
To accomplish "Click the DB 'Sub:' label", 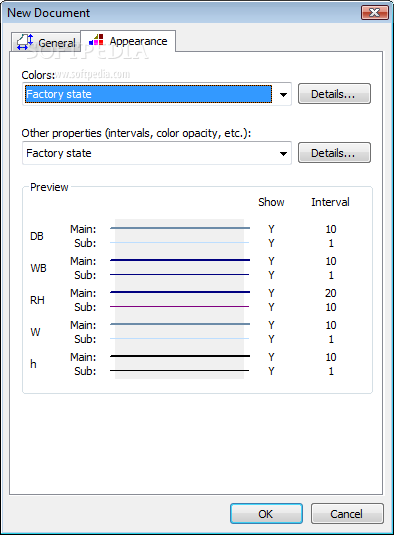I will (x=85, y=243).
